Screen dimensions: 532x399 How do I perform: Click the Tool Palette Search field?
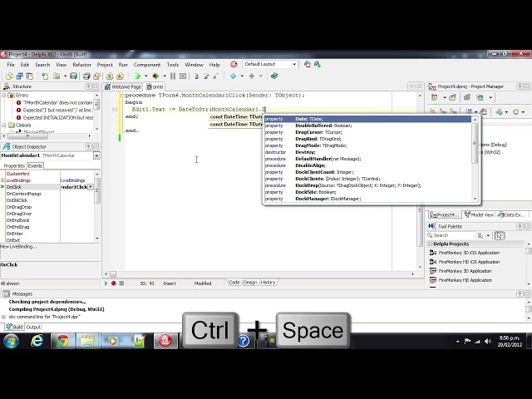click(x=453, y=235)
